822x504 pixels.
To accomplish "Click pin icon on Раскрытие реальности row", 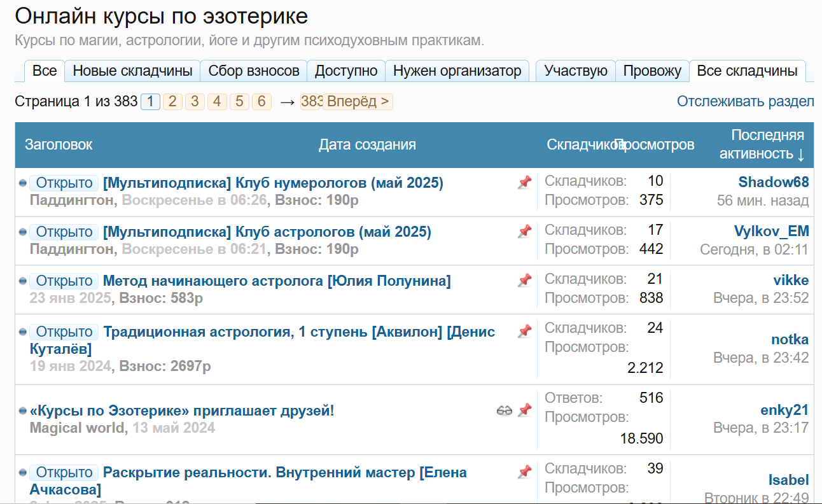I will click(x=524, y=472).
